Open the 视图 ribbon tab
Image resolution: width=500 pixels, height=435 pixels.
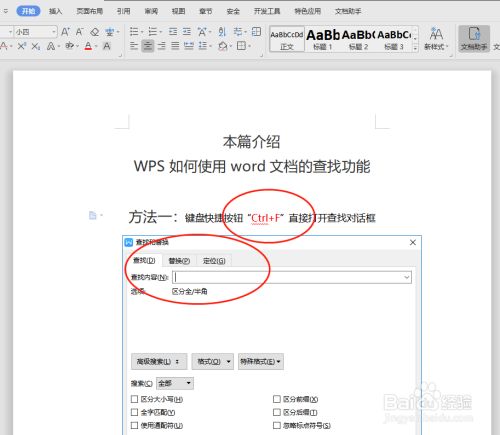(x=178, y=11)
